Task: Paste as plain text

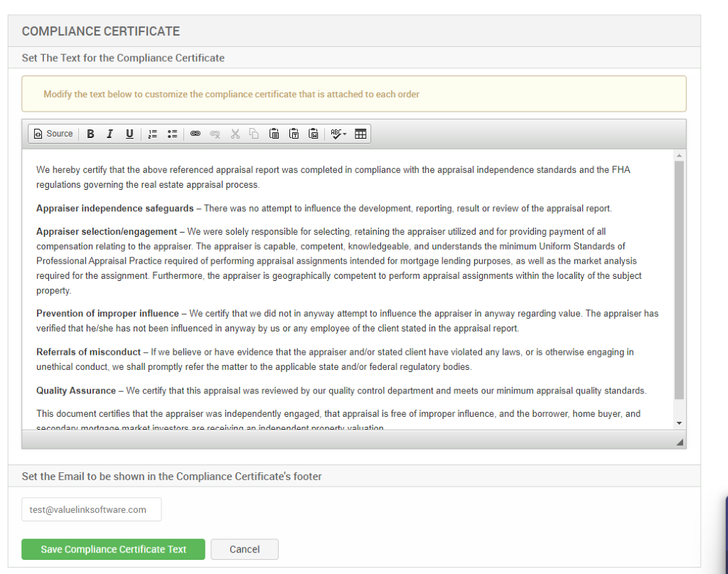Action: click(x=294, y=134)
